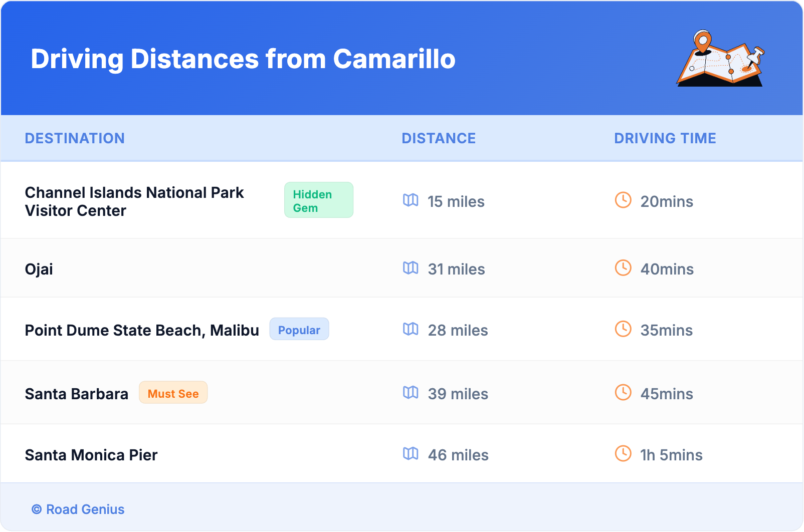Click the Driving Distances from Camarillo title
804x532 pixels.
click(x=243, y=59)
